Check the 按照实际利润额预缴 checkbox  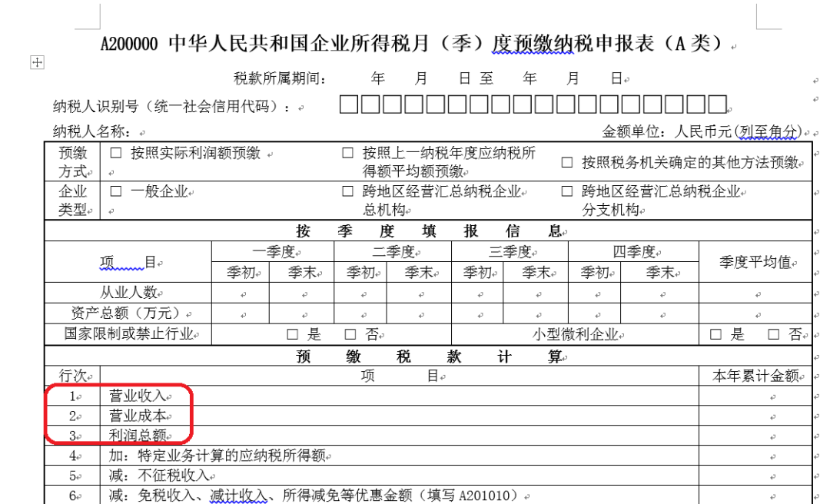tap(116, 153)
